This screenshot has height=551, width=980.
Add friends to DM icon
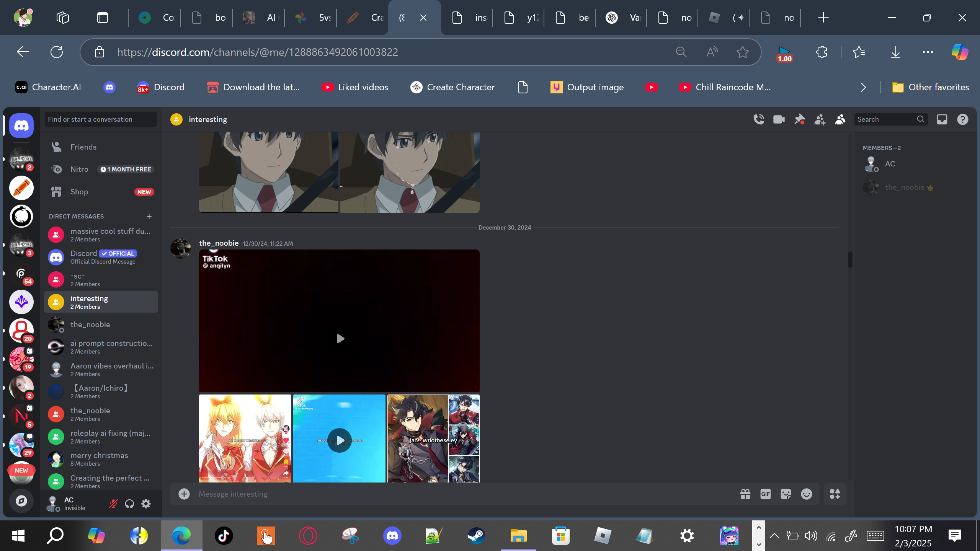click(820, 119)
